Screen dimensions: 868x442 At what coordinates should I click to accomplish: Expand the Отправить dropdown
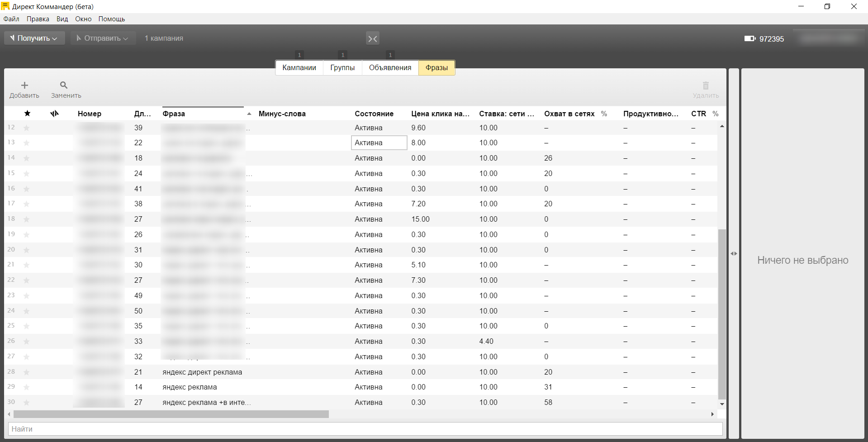[103, 38]
